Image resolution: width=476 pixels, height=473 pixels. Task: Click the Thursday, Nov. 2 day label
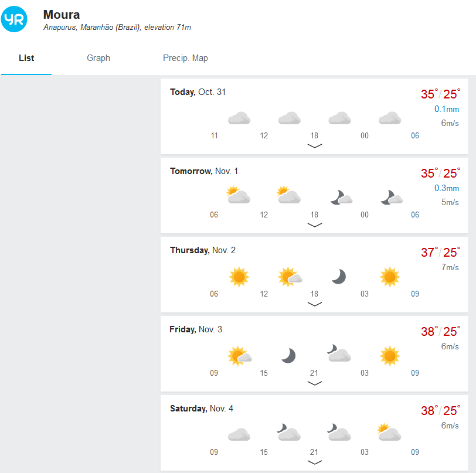click(203, 250)
